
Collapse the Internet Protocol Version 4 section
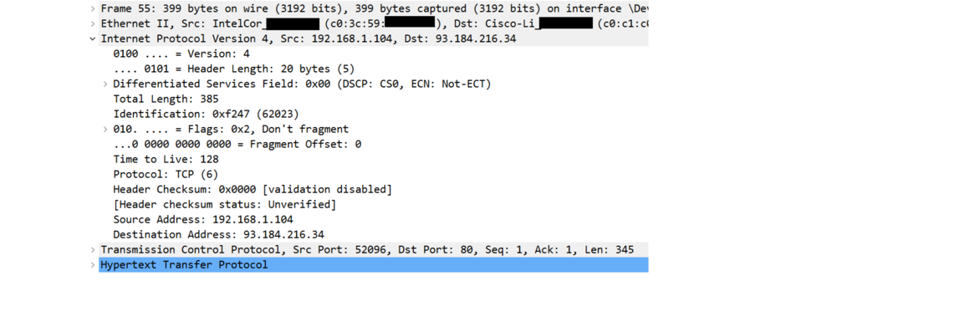point(93,38)
